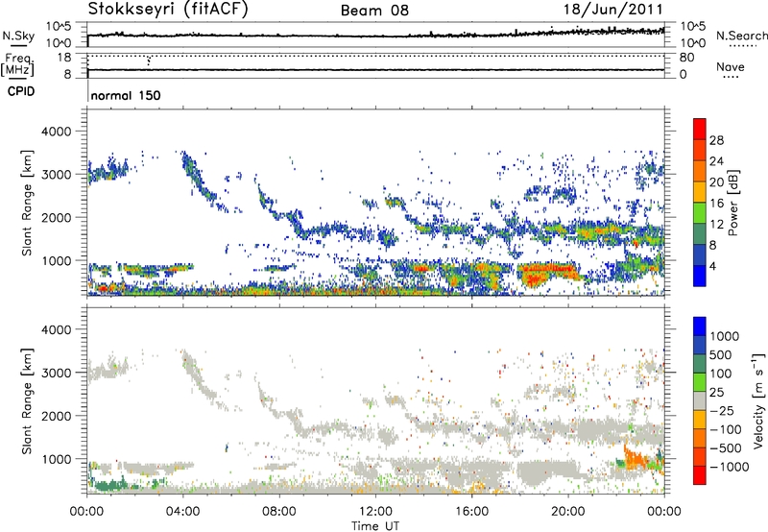Click the grey -25 to 25 Velocity bar segment
The image size is (768, 532).
[x=700, y=401]
